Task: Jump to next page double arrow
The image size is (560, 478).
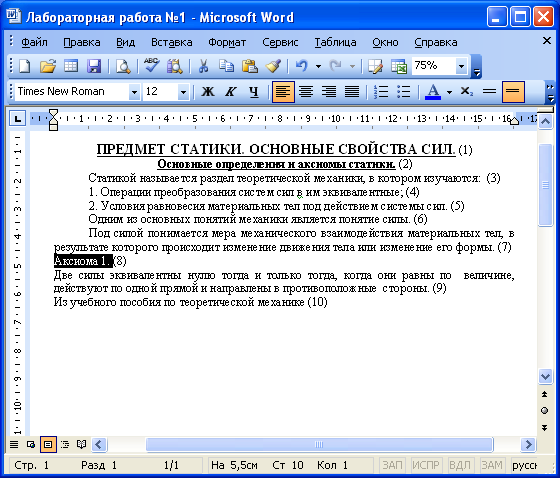Action: click(545, 428)
